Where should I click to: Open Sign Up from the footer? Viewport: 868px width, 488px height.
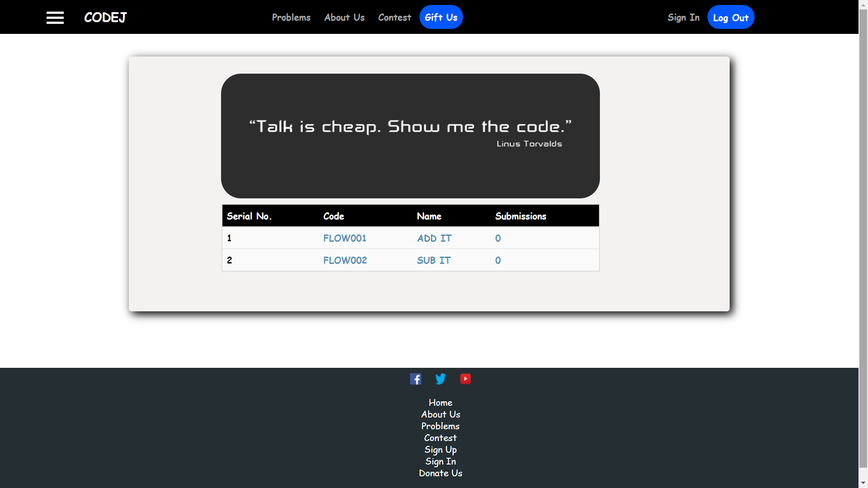pyautogui.click(x=440, y=449)
